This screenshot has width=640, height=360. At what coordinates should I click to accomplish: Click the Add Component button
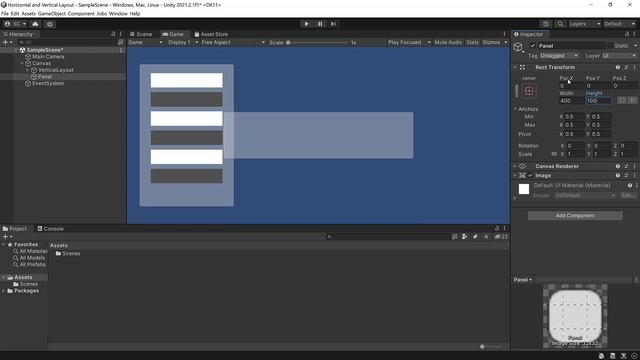(575, 216)
